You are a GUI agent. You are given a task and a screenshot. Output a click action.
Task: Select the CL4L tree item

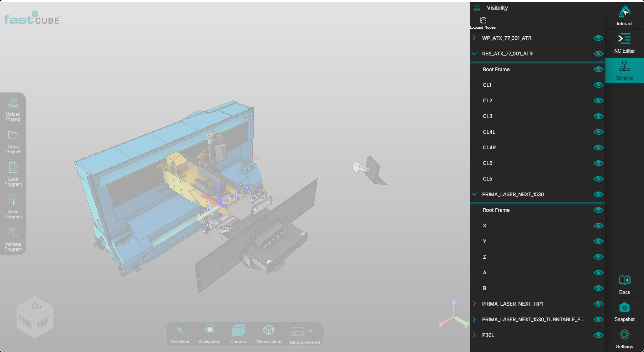pos(537,132)
